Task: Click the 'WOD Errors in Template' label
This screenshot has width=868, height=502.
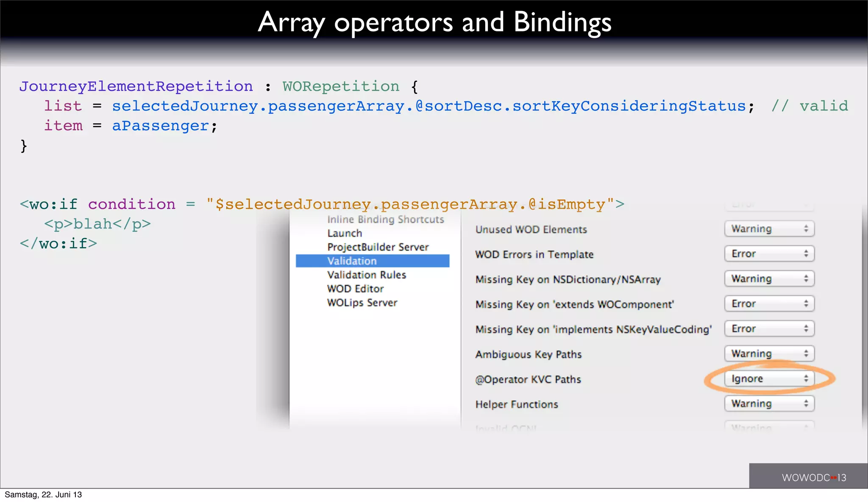Action: coord(534,254)
